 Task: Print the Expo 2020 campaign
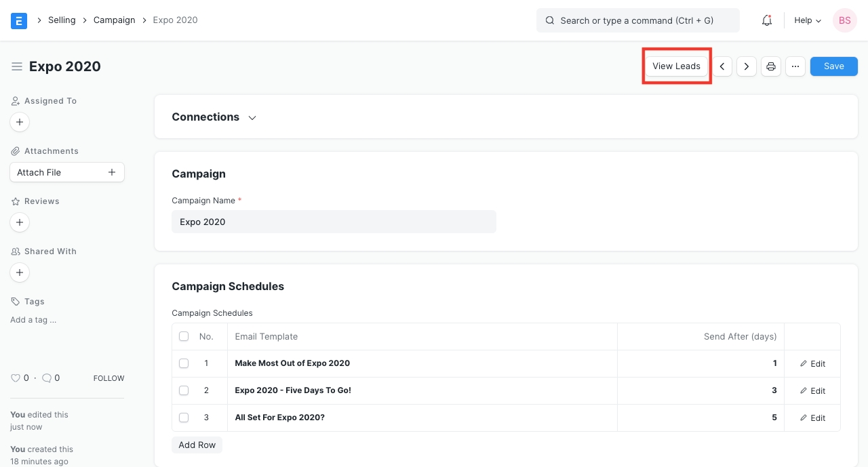[771, 66]
